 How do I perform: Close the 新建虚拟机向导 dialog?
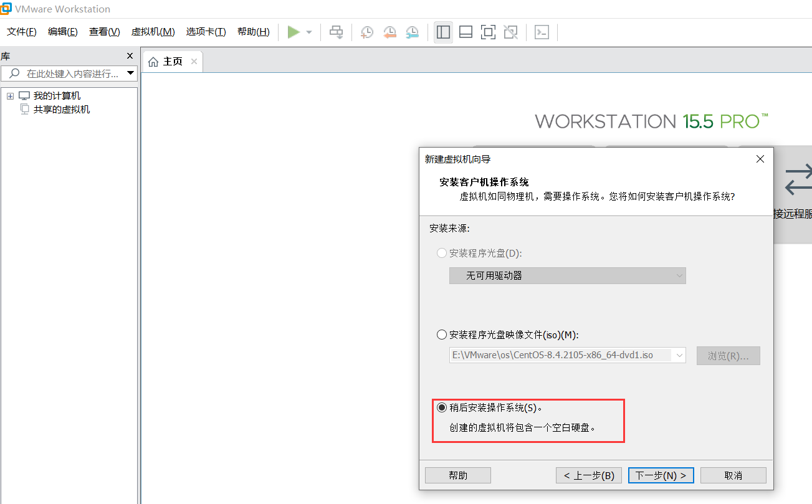(x=760, y=159)
